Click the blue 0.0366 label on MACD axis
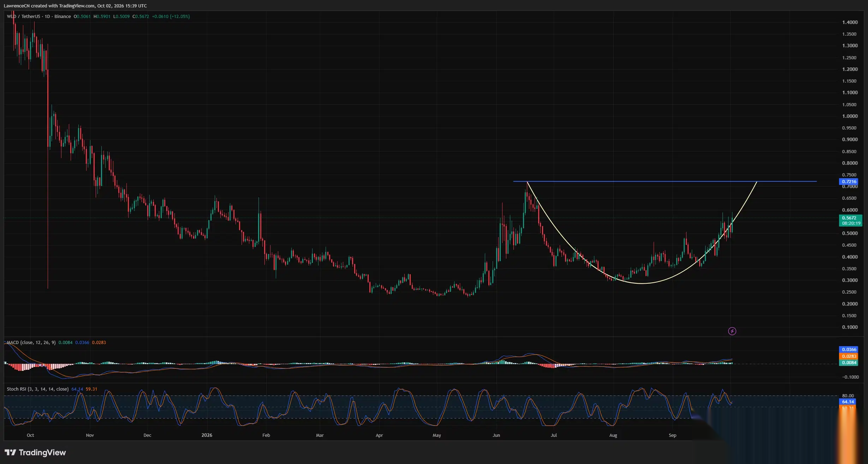 pyautogui.click(x=848, y=349)
